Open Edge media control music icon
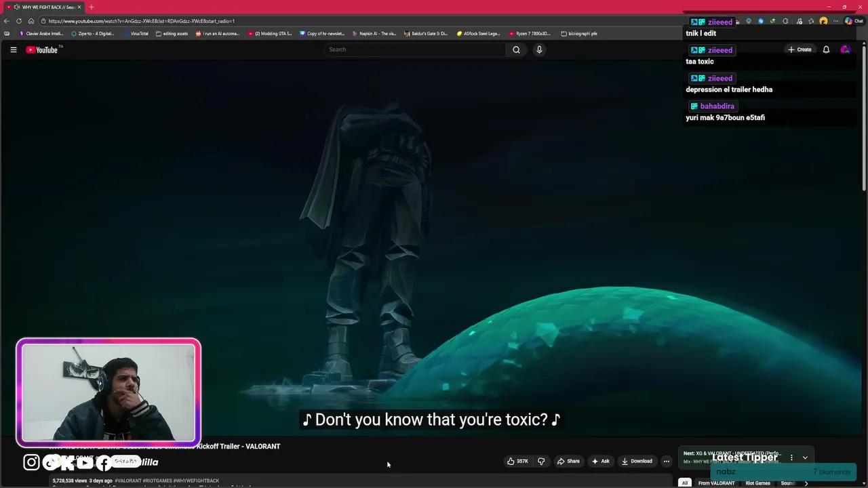Image resolution: width=868 pixels, height=488 pixels. [x=799, y=21]
